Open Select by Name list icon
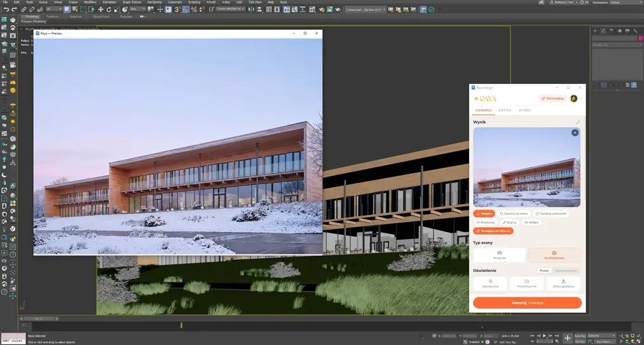The height and width of the screenshot is (345, 644). (74, 9)
